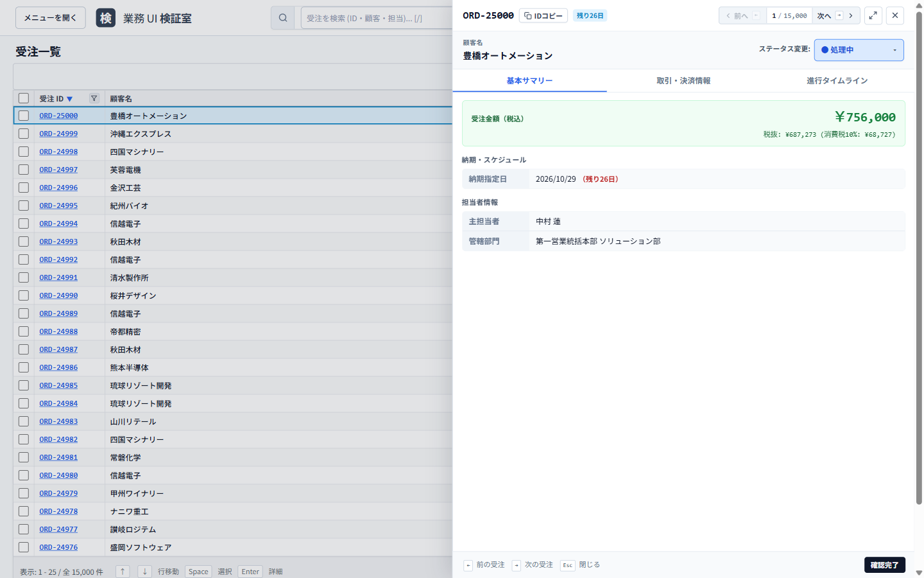Click the 確認完了 button
The height and width of the screenshot is (578, 924).
pos(885,565)
